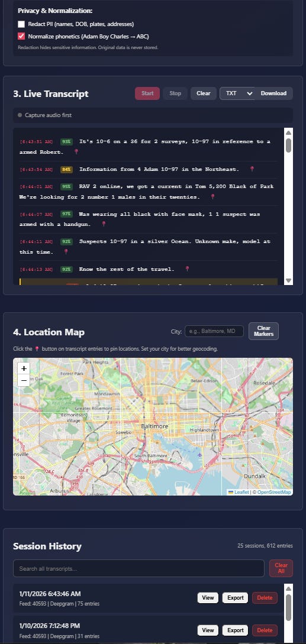Focus the City input field
The image size is (306, 644).
pos(214,331)
